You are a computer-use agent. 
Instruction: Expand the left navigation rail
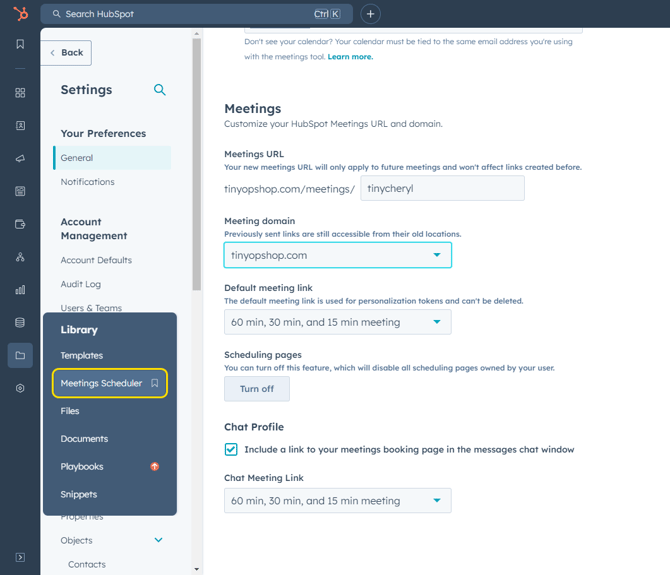pos(20,557)
